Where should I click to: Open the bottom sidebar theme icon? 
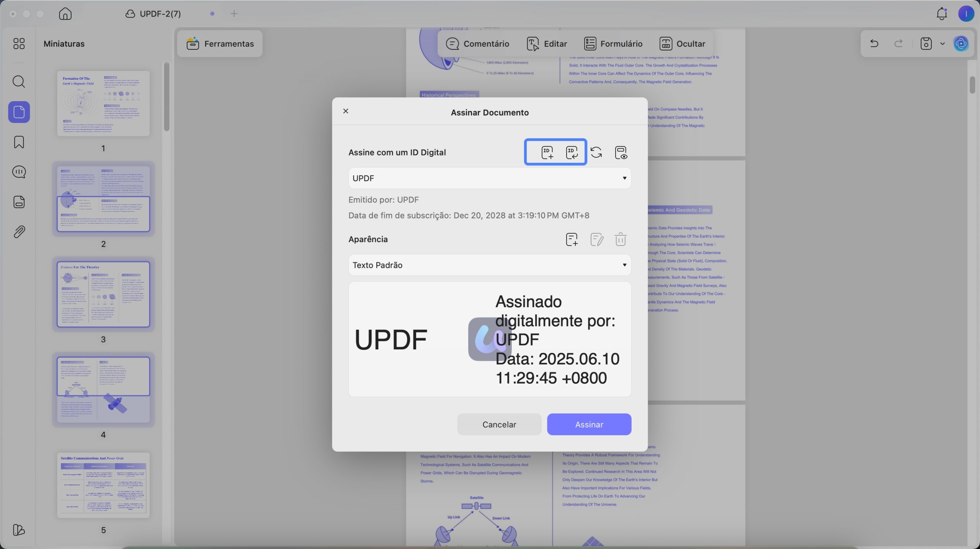pos(19,530)
